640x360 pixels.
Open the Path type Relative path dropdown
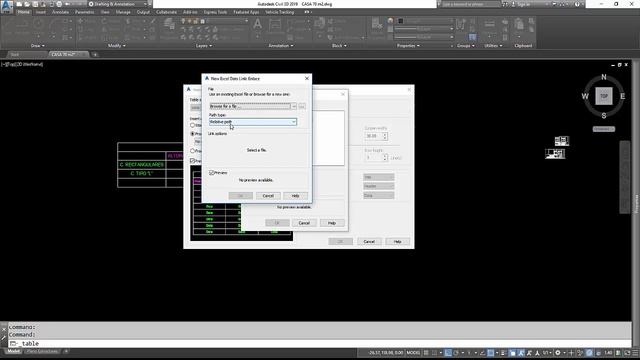tap(253, 122)
